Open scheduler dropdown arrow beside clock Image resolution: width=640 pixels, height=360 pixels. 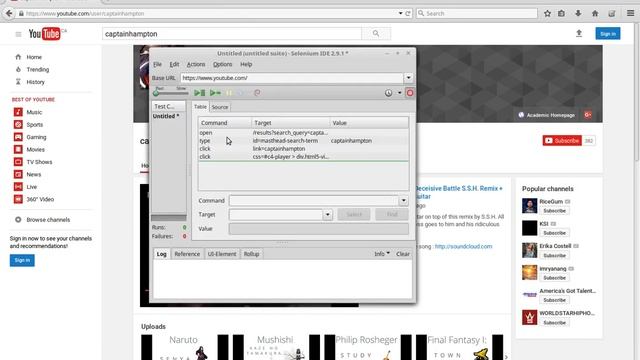pos(400,93)
